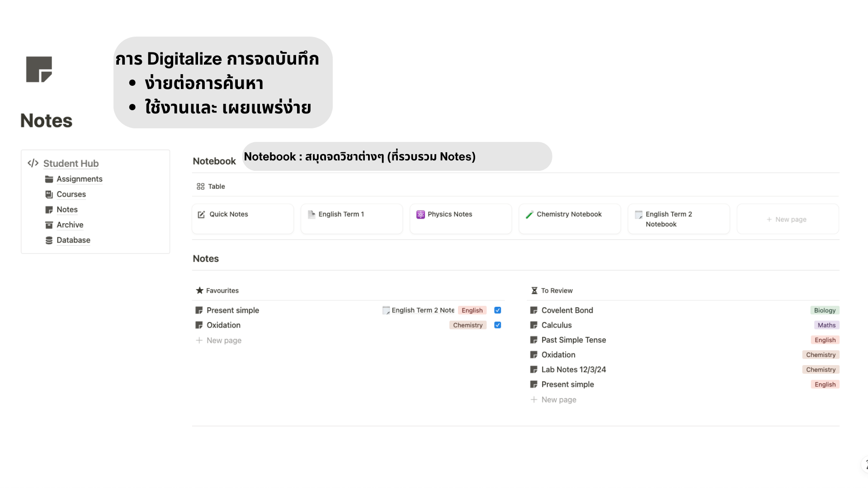This screenshot has height=488, width=868.
Task: Click the Chemistry tag on Lab Notes 12/3/24
Action: coord(821,369)
